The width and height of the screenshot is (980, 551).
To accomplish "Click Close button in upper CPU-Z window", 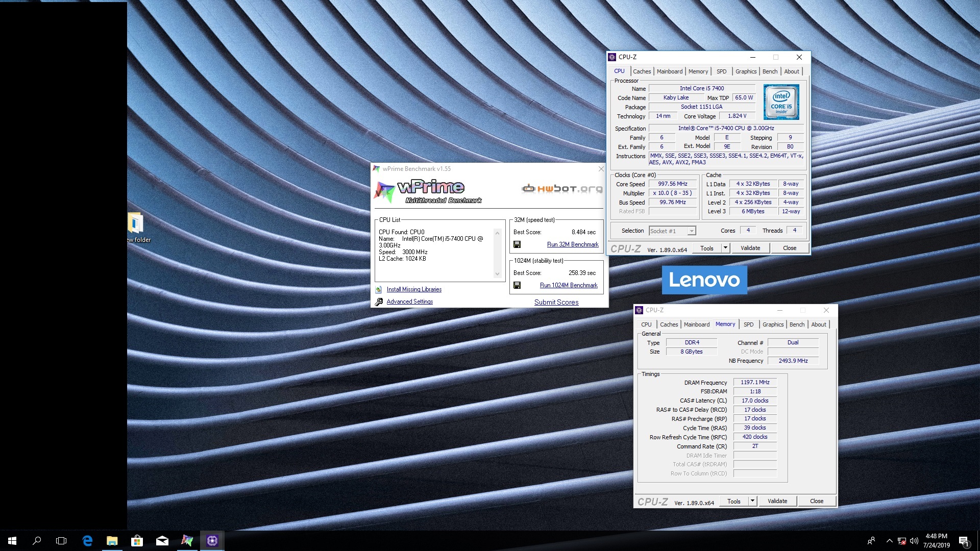I will (x=790, y=248).
